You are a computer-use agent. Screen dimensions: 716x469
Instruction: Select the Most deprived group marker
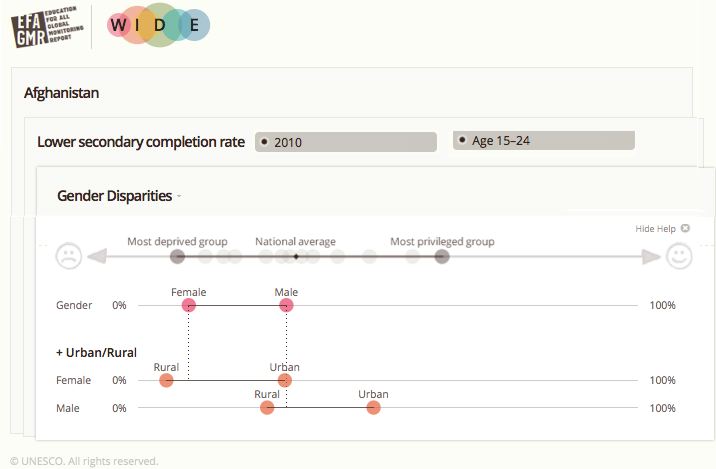click(178, 257)
